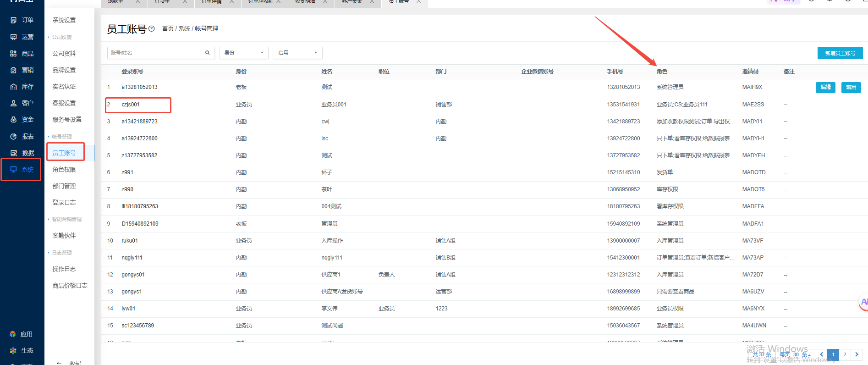
Task: Select the czjs001 login account cell
Action: coord(131,105)
